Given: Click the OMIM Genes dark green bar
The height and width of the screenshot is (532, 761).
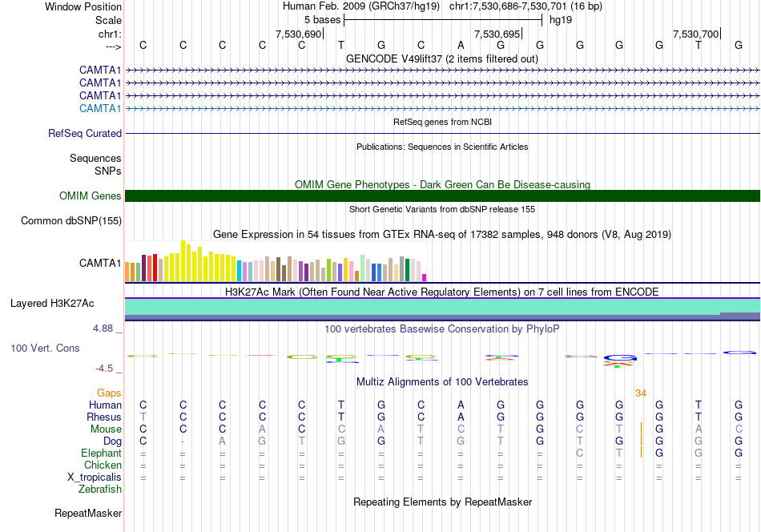Looking at the screenshot, I should (442, 195).
